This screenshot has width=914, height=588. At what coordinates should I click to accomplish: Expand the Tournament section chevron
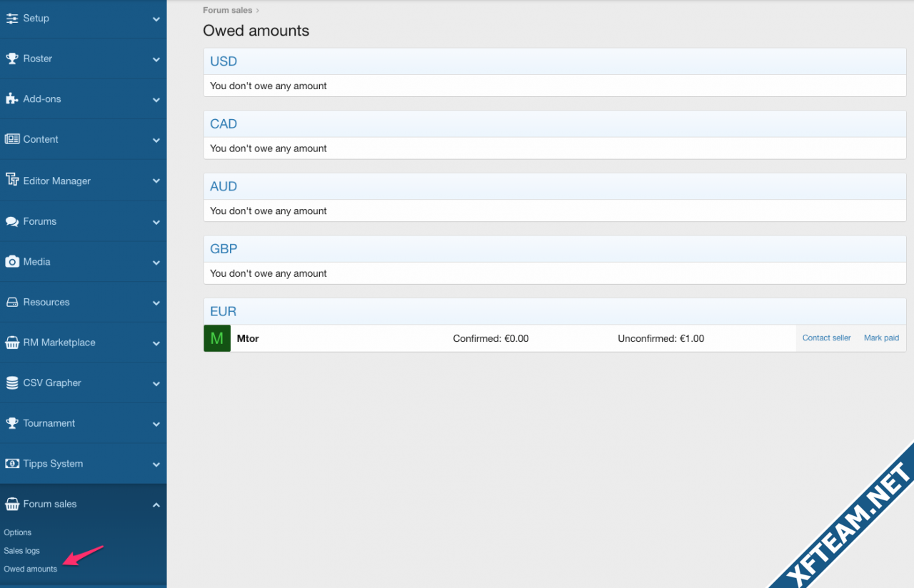[156, 424]
